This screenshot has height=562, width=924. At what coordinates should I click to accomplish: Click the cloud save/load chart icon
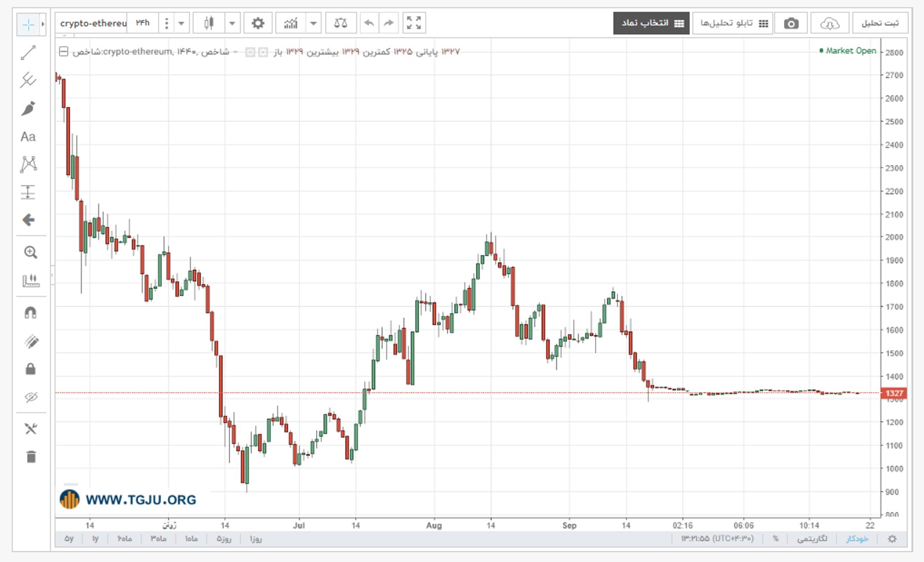pos(830,24)
